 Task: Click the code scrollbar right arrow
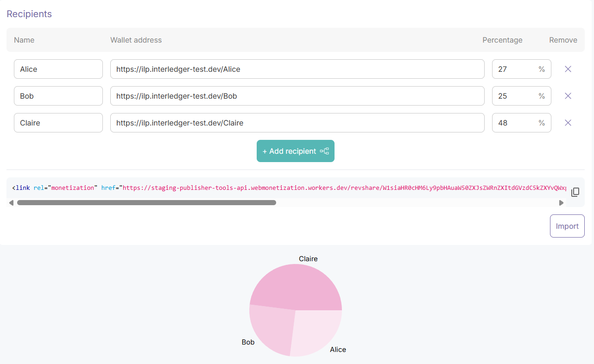tap(562, 203)
